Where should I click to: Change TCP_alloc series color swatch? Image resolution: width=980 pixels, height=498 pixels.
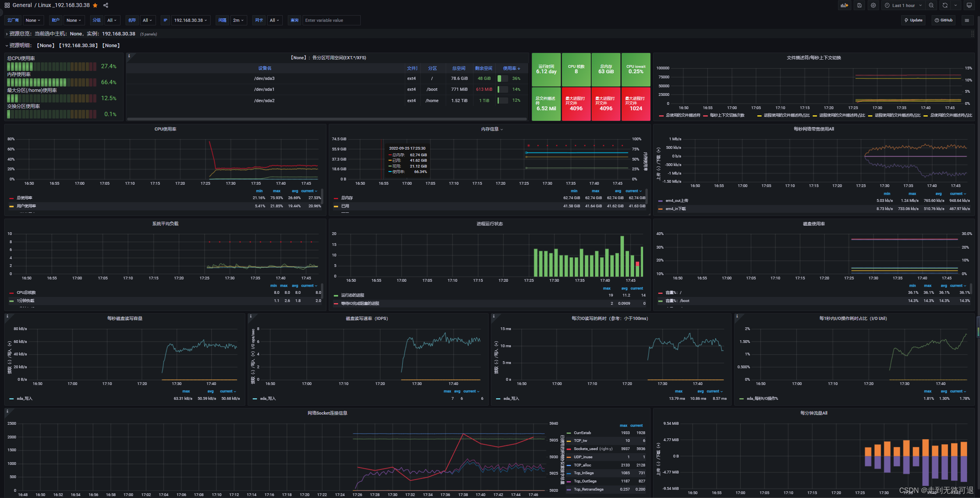tap(569, 465)
